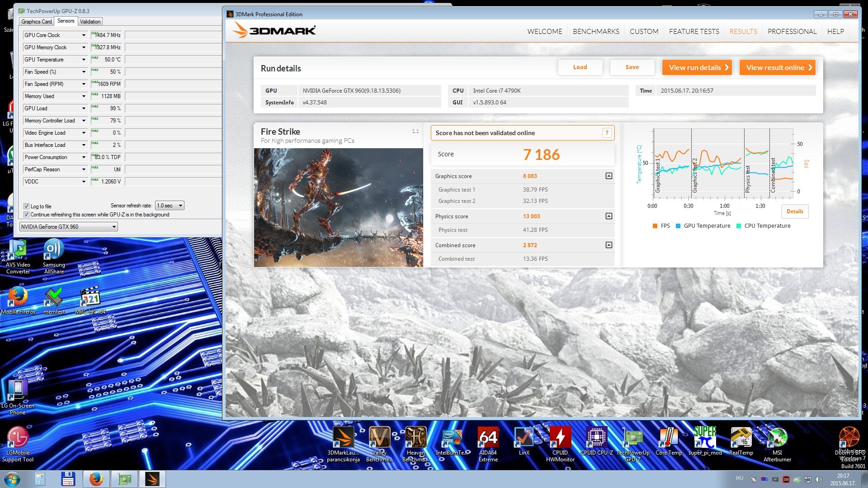The width and height of the screenshot is (868, 488).
Task: Open LG On-Screen Phone desktop icon
Action: pyautogui.click(x=18, y=397)
